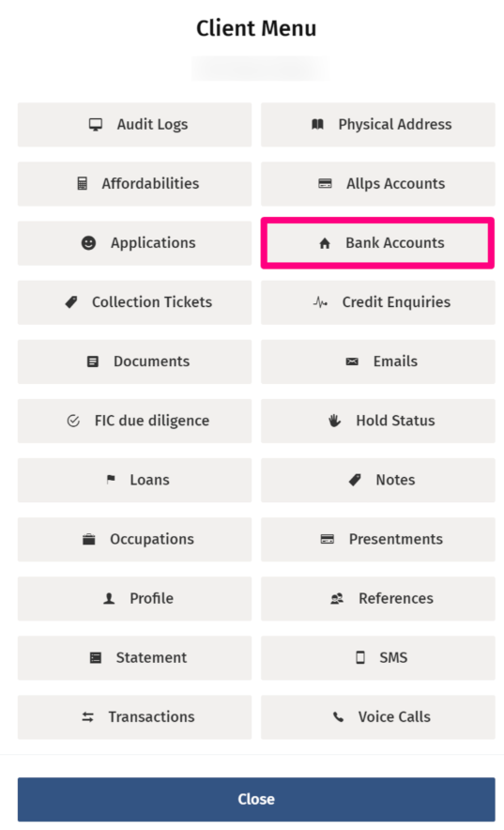Click the checkmark circle icon for FIC due diligence
Viewport: 504px width, 830px height.
pos(73,421)
